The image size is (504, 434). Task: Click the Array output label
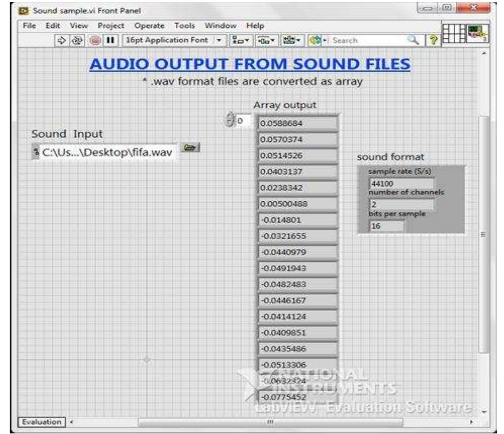pyautogui.click(x=285, y=105)
